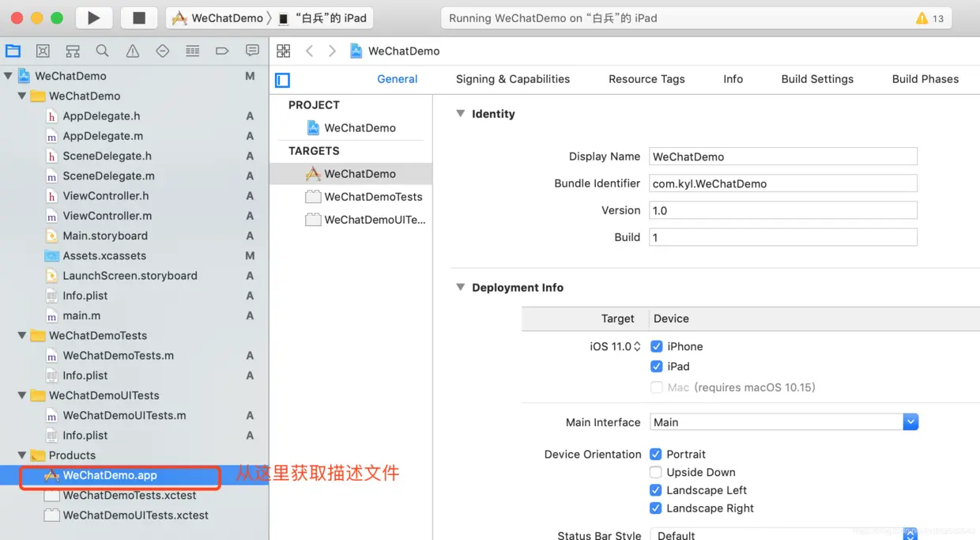Open the Breakpoint navigator icon
The image size is (980, 540).
click(222, 51)
